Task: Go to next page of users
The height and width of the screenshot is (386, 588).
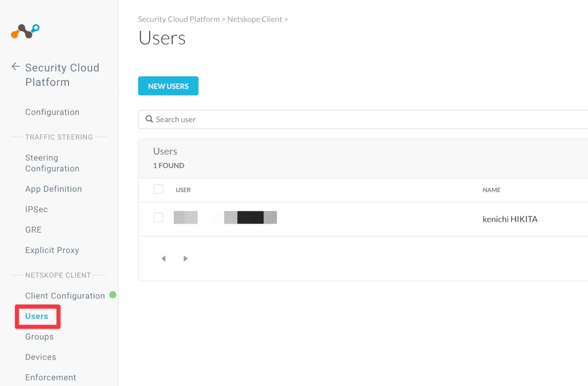Action: [185, 258]
